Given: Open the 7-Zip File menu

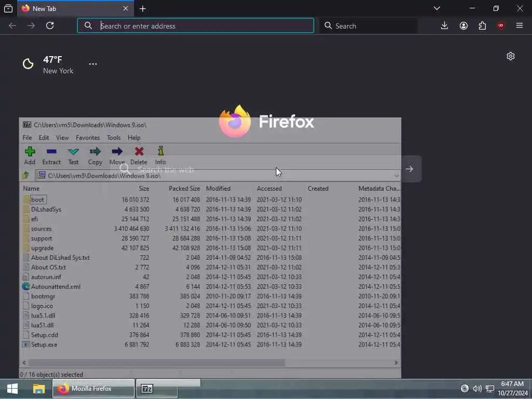Looking at the screenshot, I should [27, 138].
